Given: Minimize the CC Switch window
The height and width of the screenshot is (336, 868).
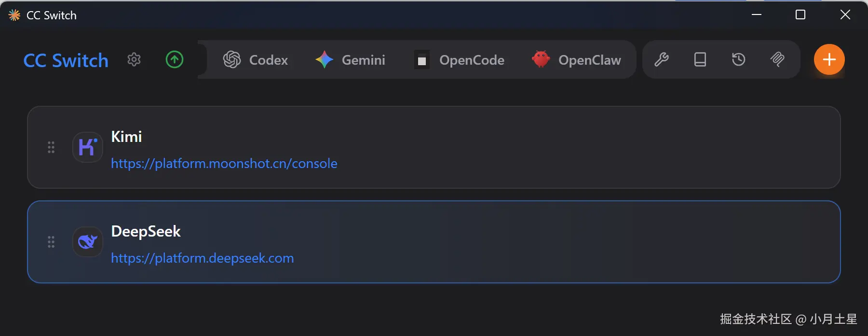Looking at the screenshot, I should coord(757,14).
